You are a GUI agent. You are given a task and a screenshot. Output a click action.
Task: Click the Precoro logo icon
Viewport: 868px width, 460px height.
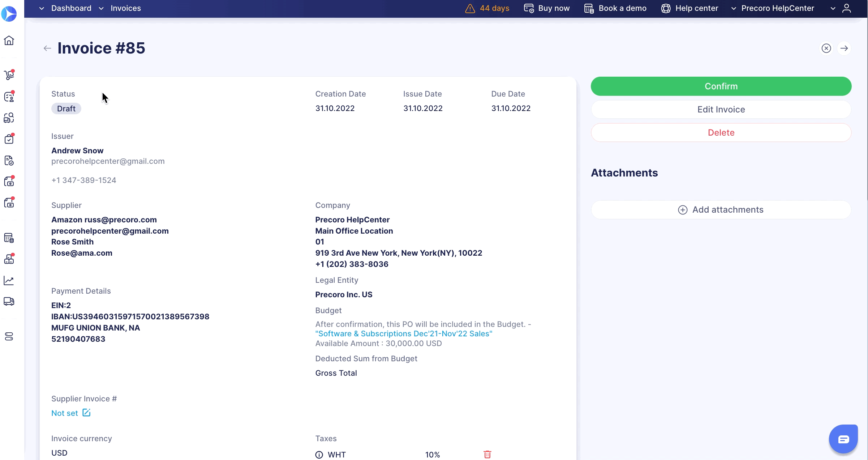pyautogui.click(x=9, y=14)
